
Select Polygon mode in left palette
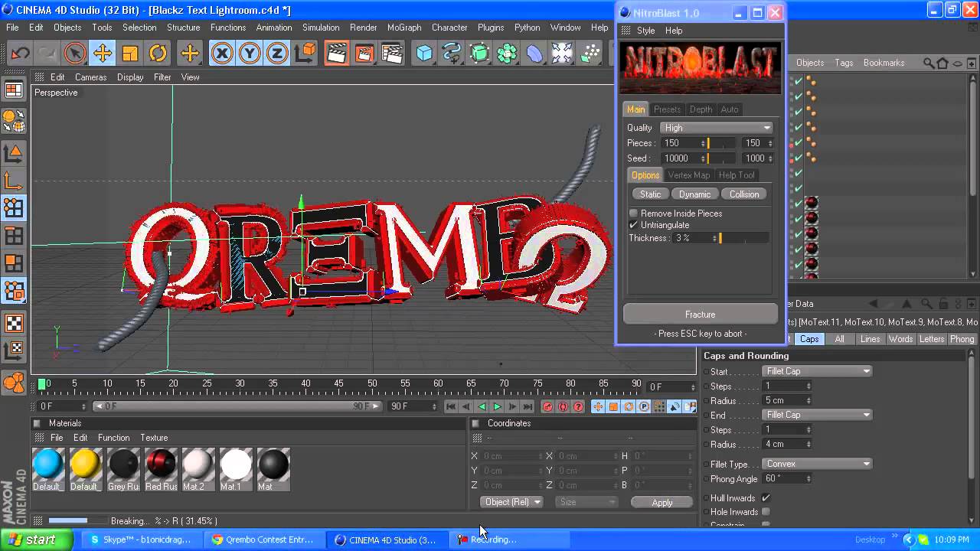coord(14,264)
